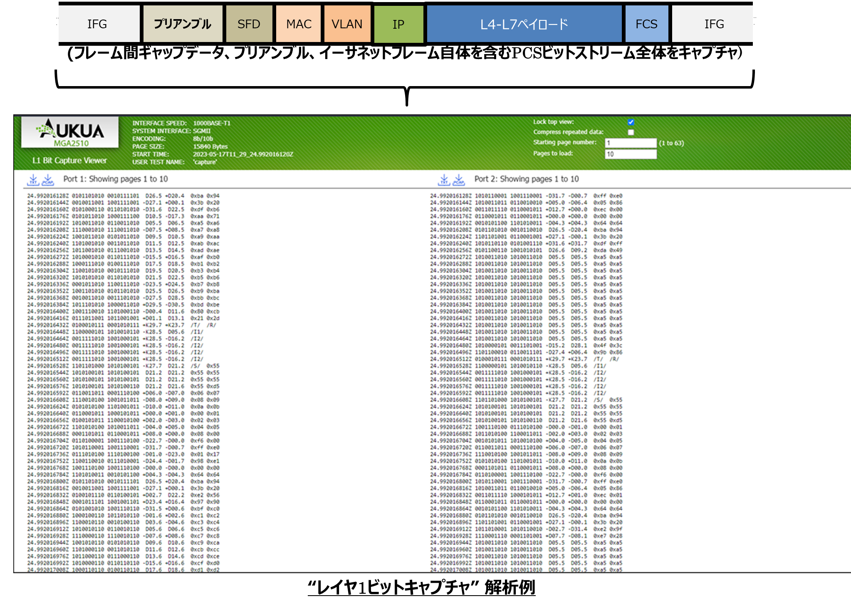Download Port 1 capture as TXT
The height and width of the screenshot is (616, 851).
pos(33,180)
